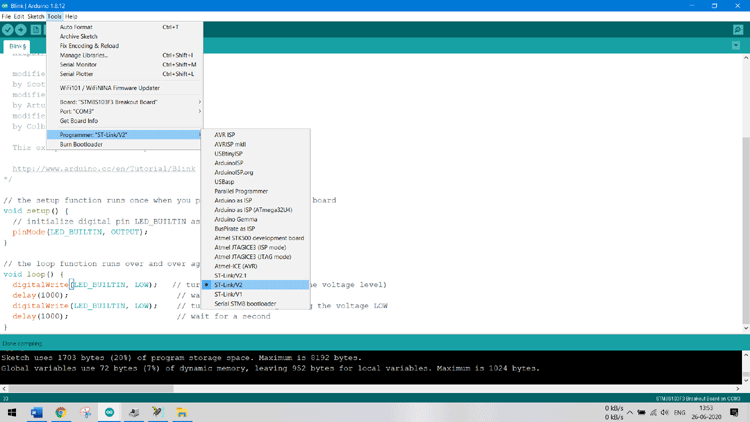750x422 pixels.
Task: Select BusPirate as ISP programmer
Action: point(255,229)
